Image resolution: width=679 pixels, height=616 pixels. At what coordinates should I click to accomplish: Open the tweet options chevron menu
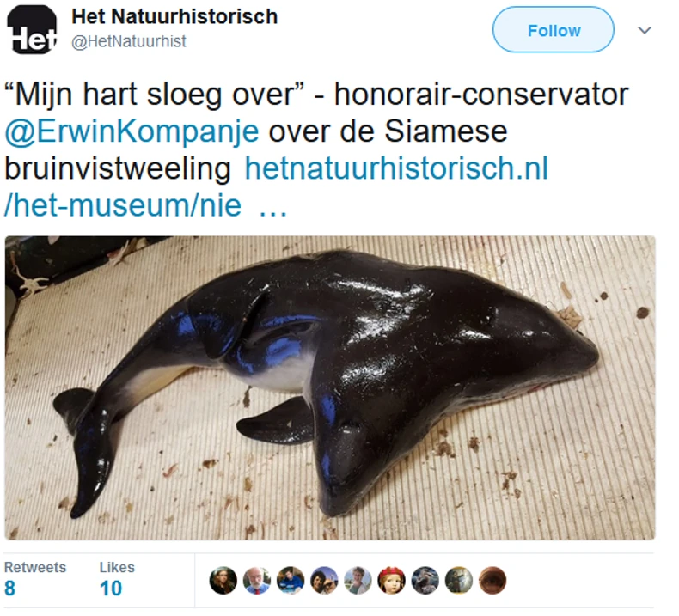point(645,30)
